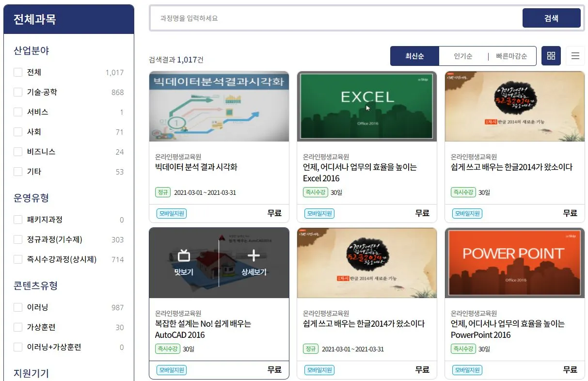Open the Excel 2016 course title

pyautogui.click(x=360, y=173)
